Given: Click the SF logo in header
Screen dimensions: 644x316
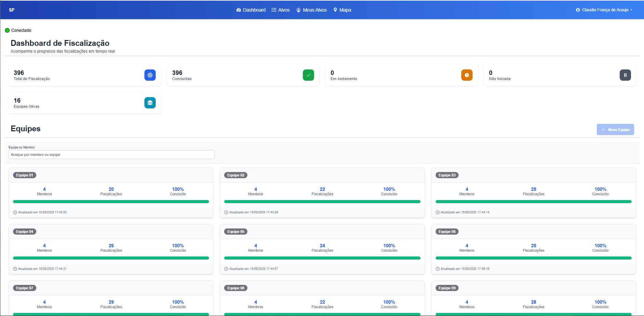Looking at the screenshot, I should pyautogui.click(x=12, y=10).
